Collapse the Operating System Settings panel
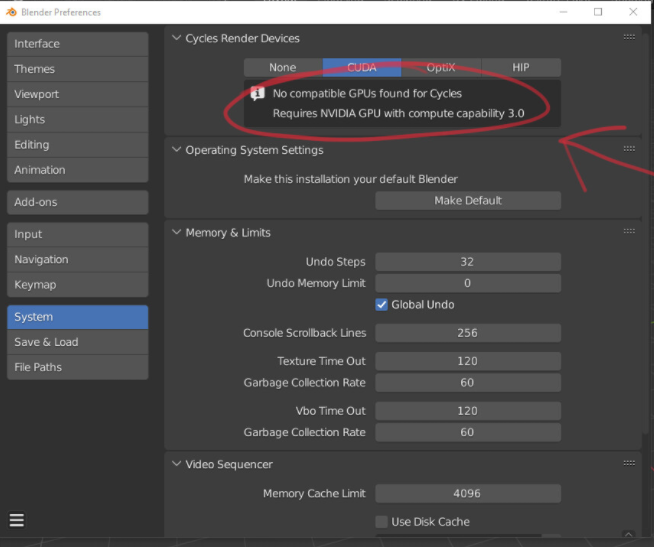Image resolution: width=654 pixels, height=547 pixels. (176, 149)
